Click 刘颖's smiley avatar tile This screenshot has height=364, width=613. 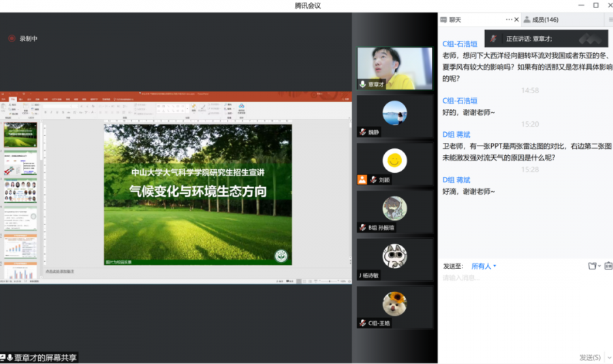coord(395,161)
